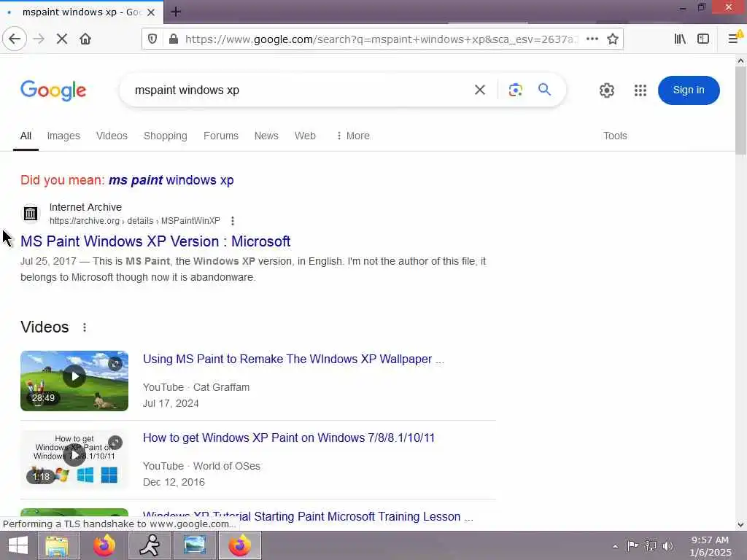Open the Firefox home page
The width and height of the screenshot is (747, 560).
85,39
